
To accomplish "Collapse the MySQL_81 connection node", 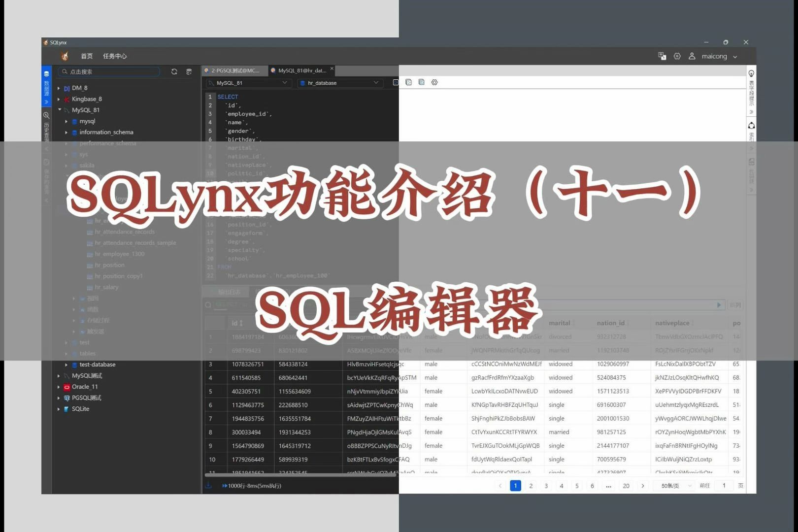I will tap(59, 110).
